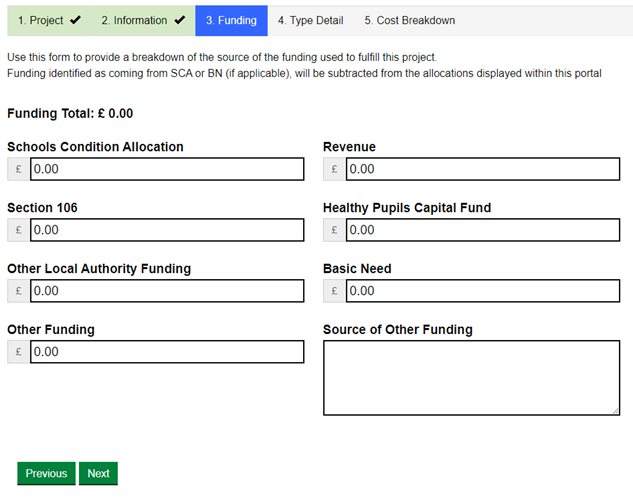Select the 3. Funding tab
This screenshot has width=633, height=498.
[231, 20]
